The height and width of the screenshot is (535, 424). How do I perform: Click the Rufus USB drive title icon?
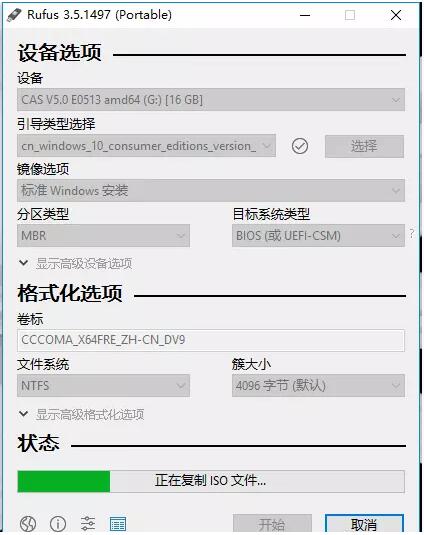[14, 15]
